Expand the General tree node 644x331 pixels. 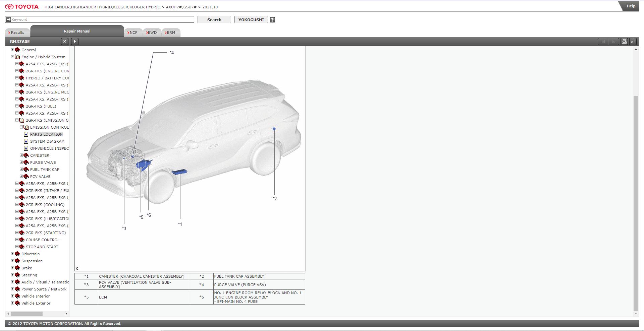[x=13, y=50]
